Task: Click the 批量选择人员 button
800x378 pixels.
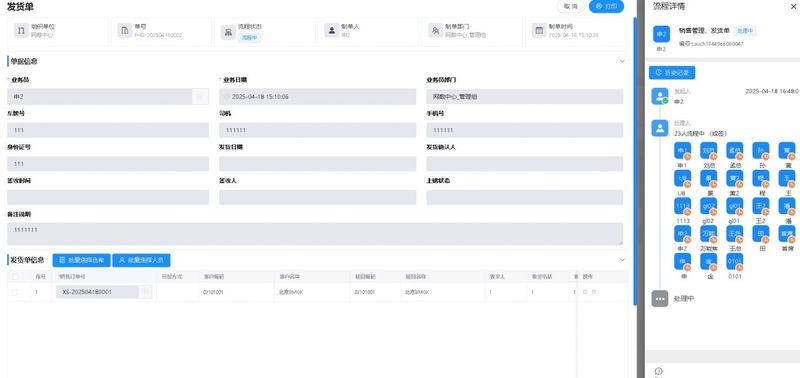Action: pyautogui.click(x=141, y=260)
